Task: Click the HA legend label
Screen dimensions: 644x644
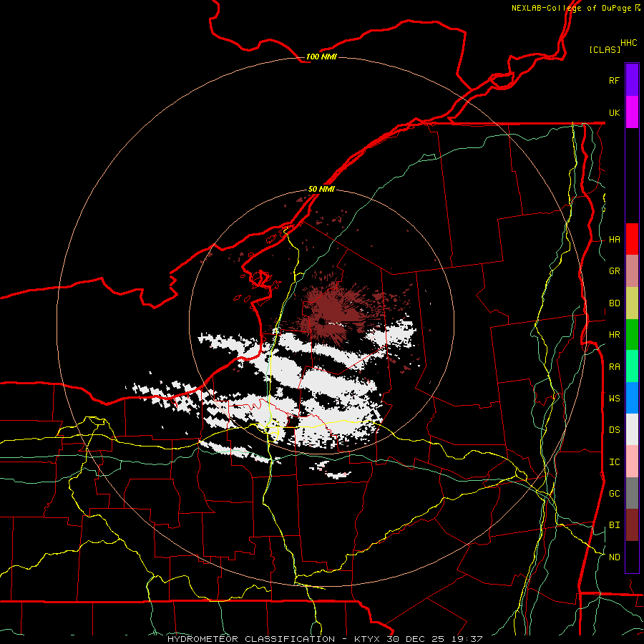Action: coord(615,240)
